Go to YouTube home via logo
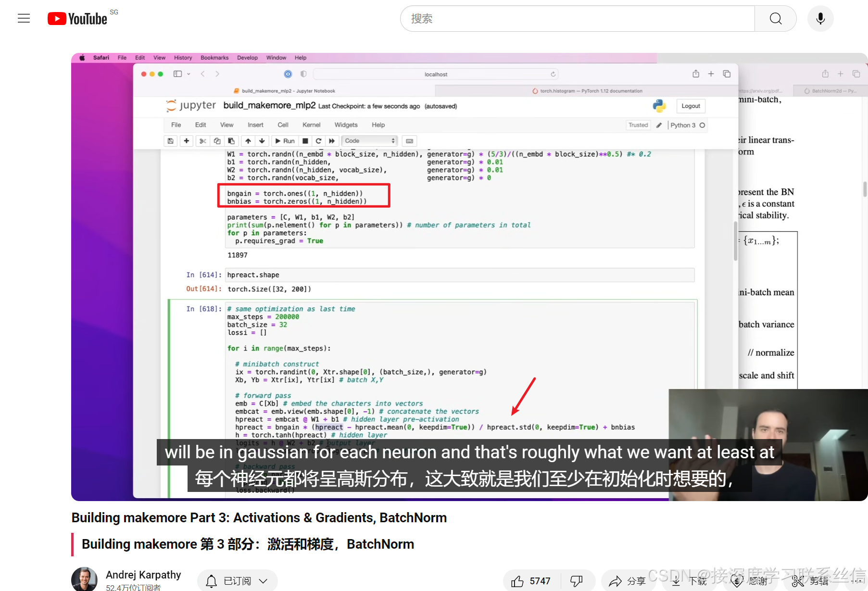 [77, 19]
